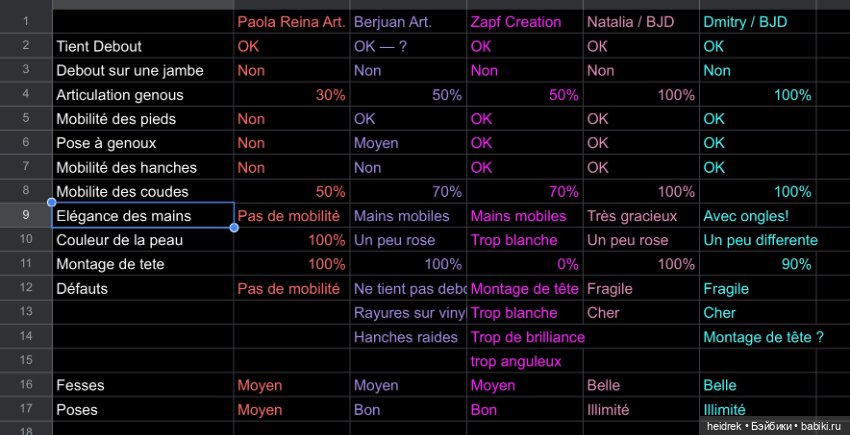Select the "Un peu differente" cell
850x435 pixels.
pos(757,240)
